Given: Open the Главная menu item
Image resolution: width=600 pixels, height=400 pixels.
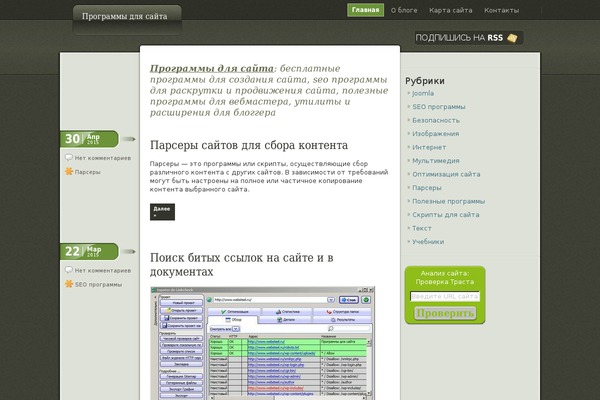Looking at the screenshot, I should [365, 10].
